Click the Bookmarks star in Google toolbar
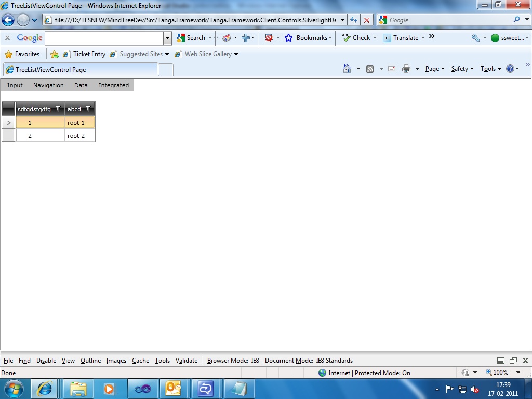This screenshot has height=399, width=532. coord(288,37)
